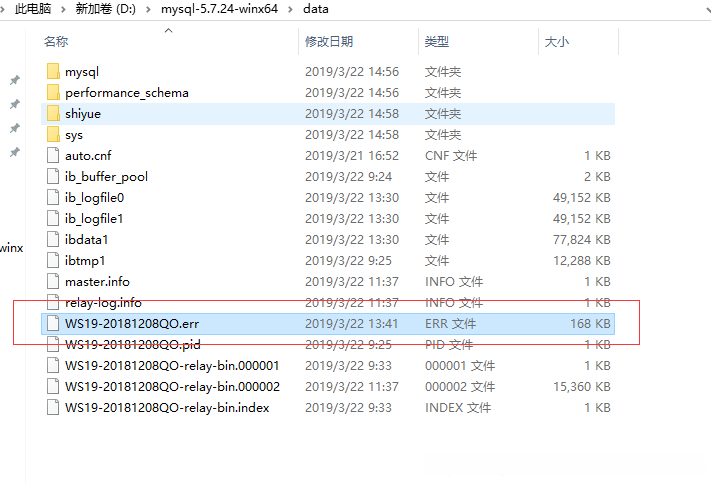Screen dimensions: 711x485
Task: Select the mysql folder name
Action: 82,72
